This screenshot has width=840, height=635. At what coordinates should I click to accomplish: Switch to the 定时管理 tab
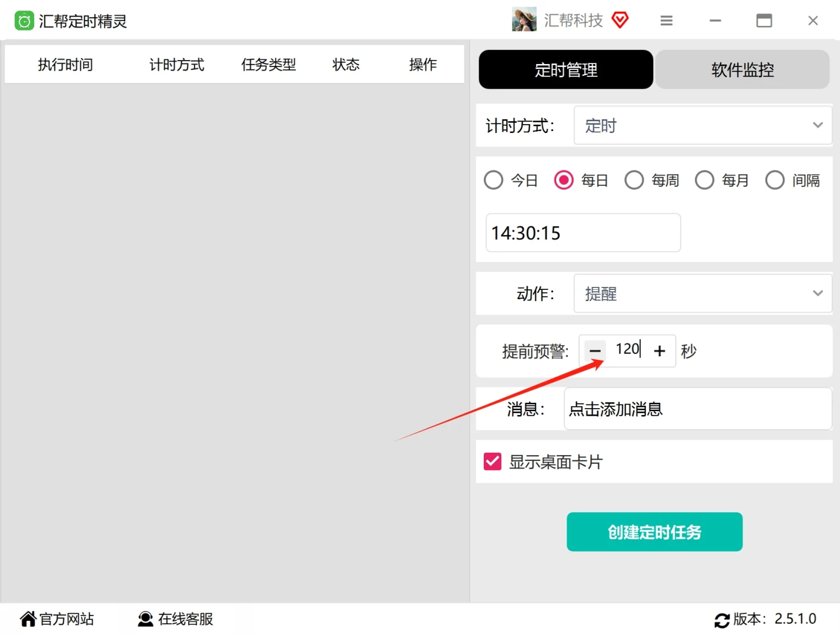tap(565, 69)
